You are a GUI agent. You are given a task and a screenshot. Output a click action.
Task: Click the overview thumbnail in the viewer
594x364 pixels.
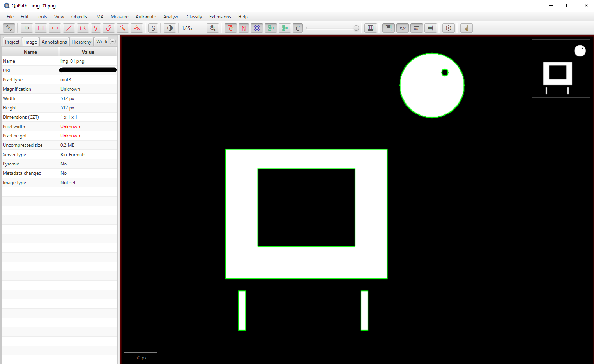coord(561,69)
